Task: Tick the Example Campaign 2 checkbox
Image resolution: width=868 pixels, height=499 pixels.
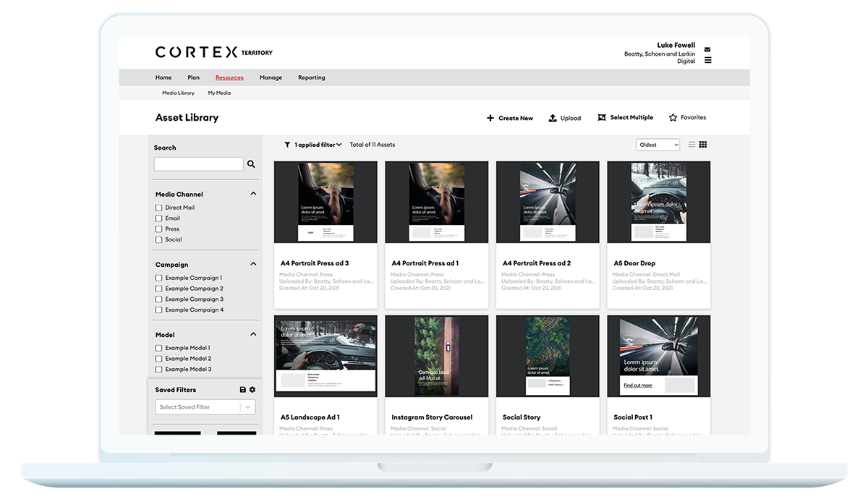Action: [x=159, y=289]
